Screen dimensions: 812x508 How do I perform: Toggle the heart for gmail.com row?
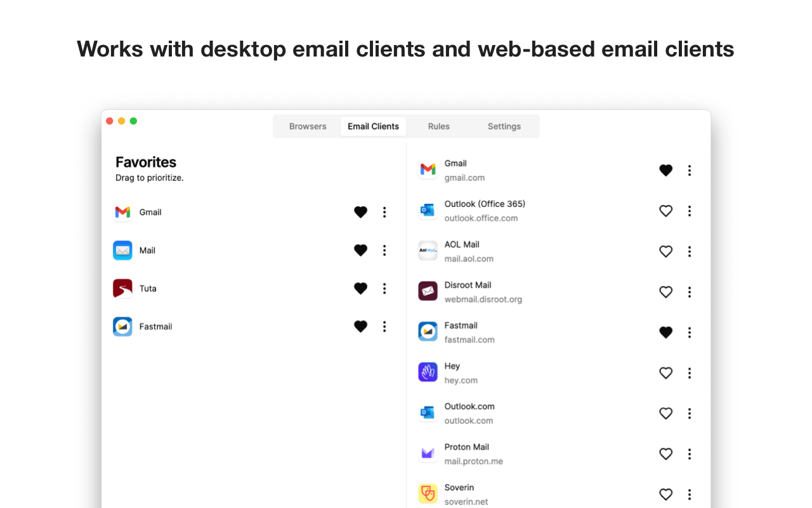[665, 170]
